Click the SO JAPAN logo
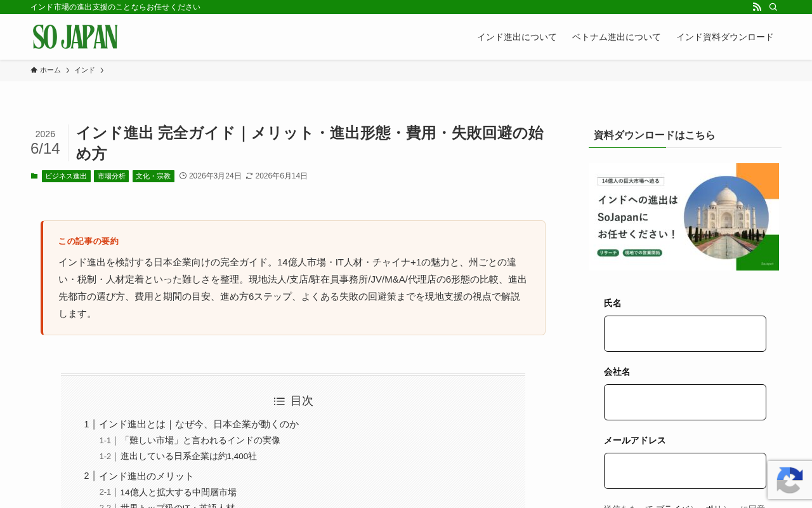The height and width of the screenshot is (508, 812). click(75, 37)
